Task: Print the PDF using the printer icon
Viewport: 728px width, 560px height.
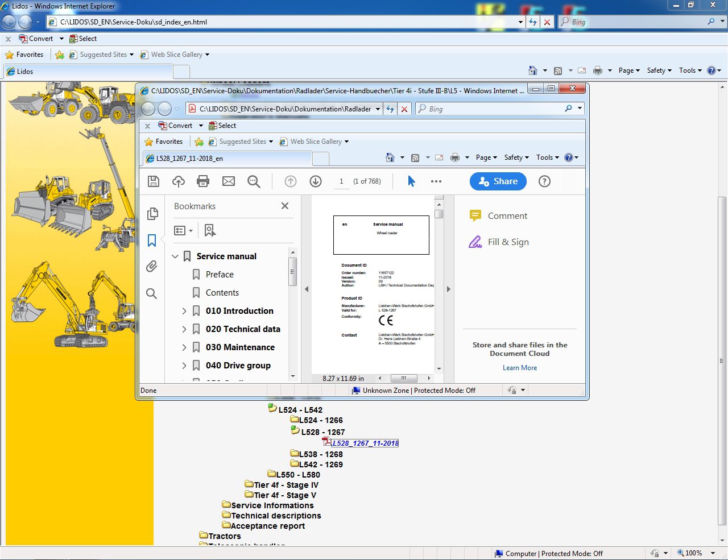Action: [x=203, y=181]
